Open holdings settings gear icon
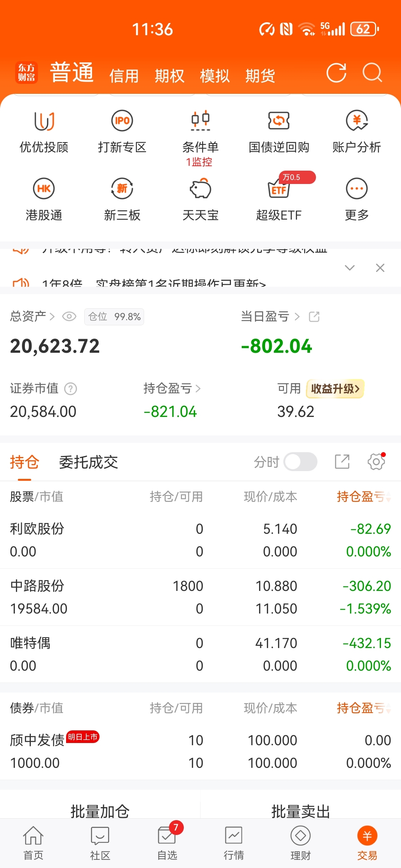 pos(376,462)
